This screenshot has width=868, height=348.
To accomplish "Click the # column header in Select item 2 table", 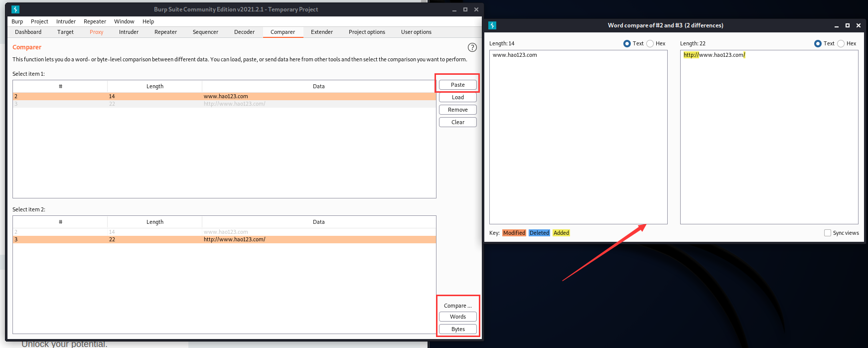I will point(60,222).
